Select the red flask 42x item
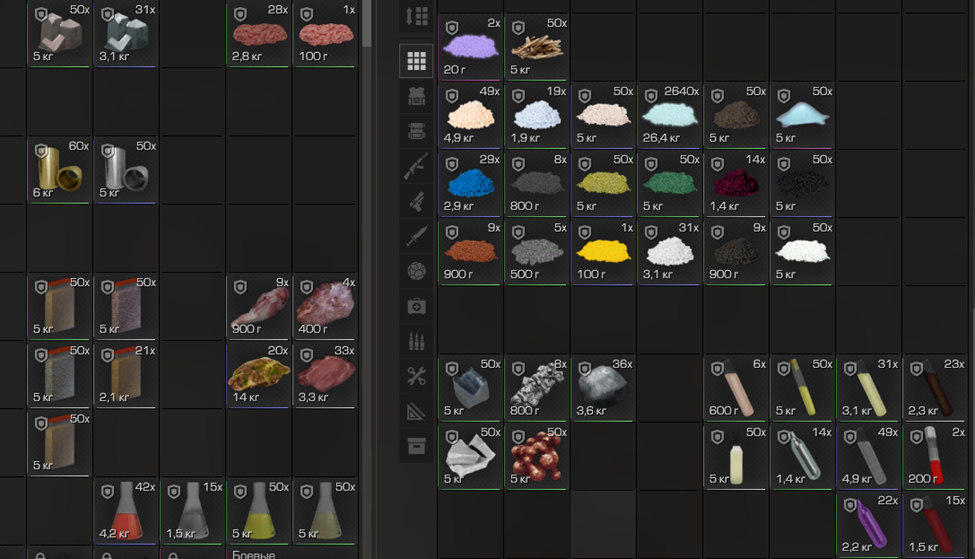The height and width of the screenshot is (559, 975). point(126,511)
